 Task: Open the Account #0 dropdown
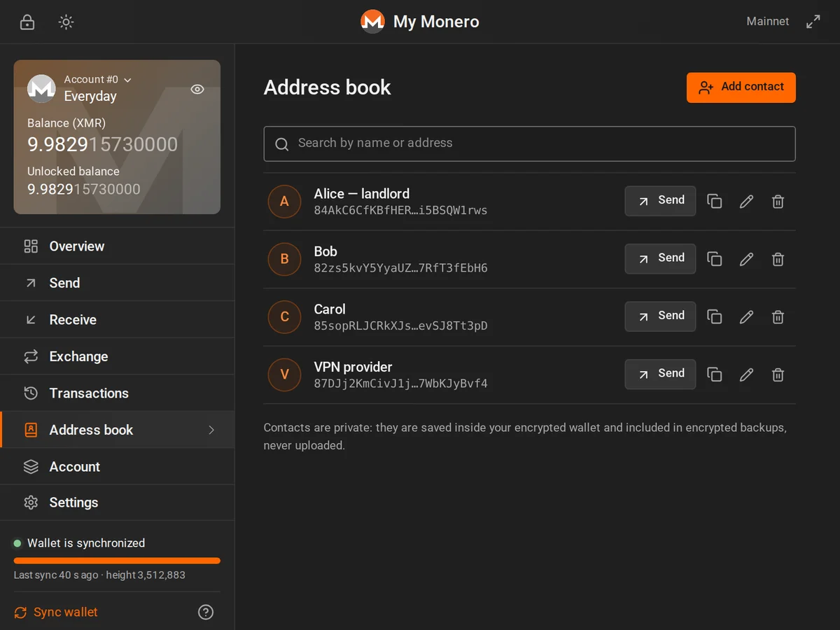point(97,80)
